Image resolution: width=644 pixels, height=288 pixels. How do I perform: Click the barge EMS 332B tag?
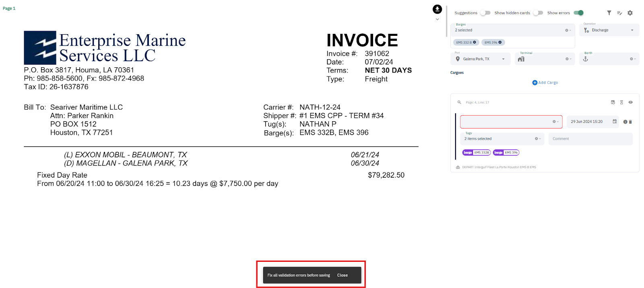[477, 153]
